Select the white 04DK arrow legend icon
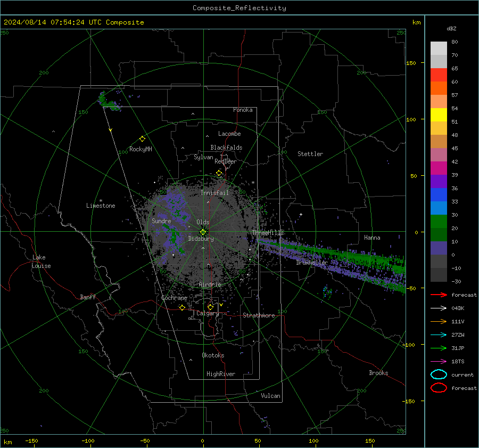 point(439,308)
